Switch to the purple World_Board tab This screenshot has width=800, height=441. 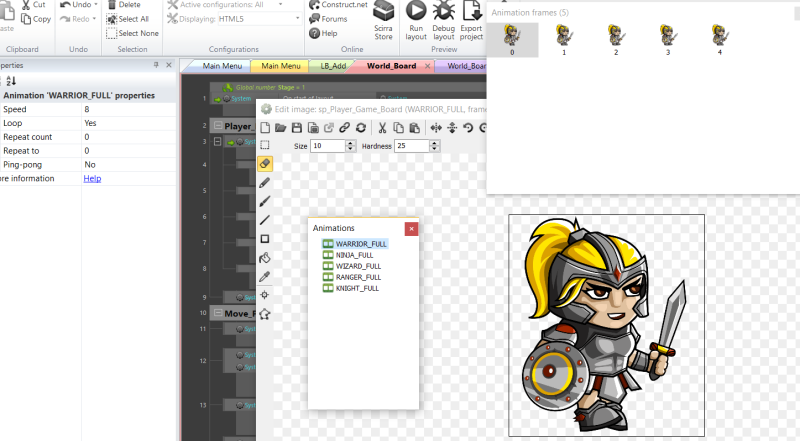(x=466, y=66)
